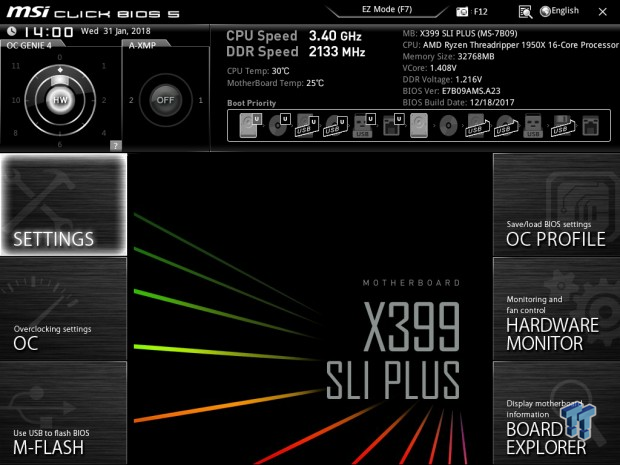This screenshot has height=465, width=620.
Task: Click the MotherBoard Temp 25℃ reading
Action: click(275, 83)
